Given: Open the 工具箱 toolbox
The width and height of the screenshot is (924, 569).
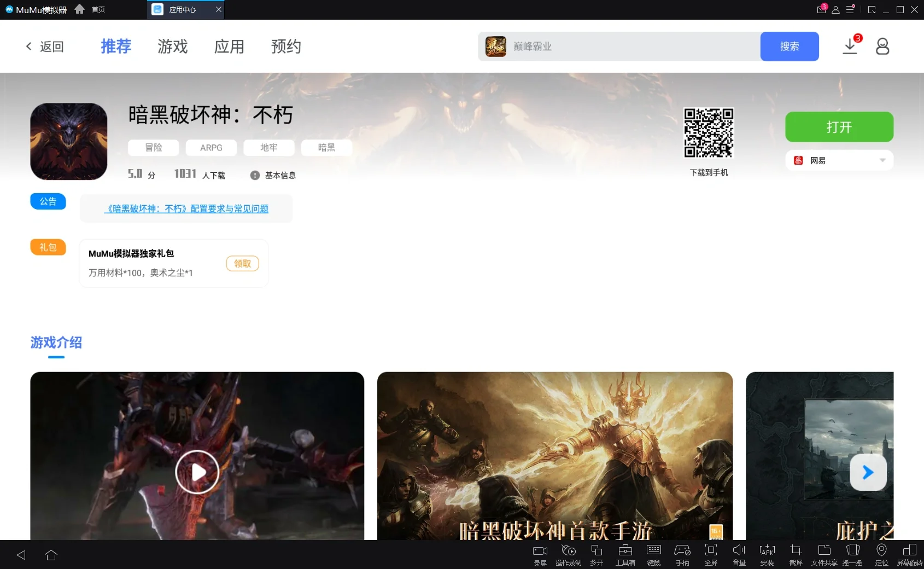Looking at the screenshot, I should 625,554.
